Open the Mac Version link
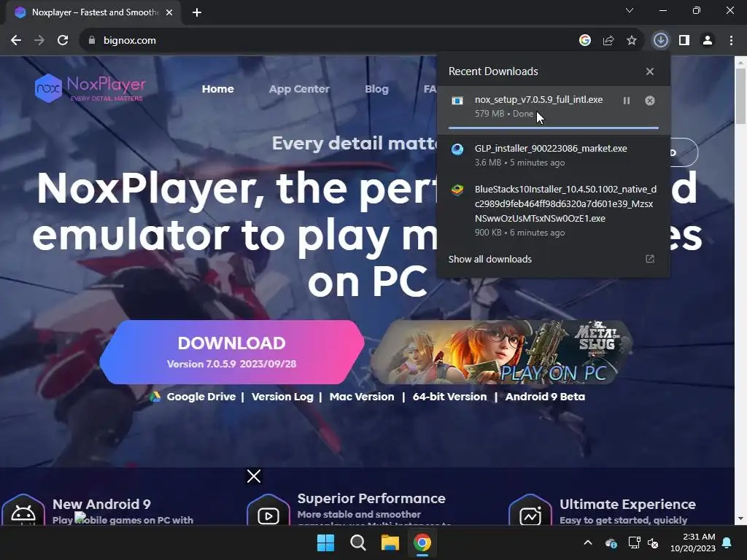 pyautogui.click(x=362, y=397)
